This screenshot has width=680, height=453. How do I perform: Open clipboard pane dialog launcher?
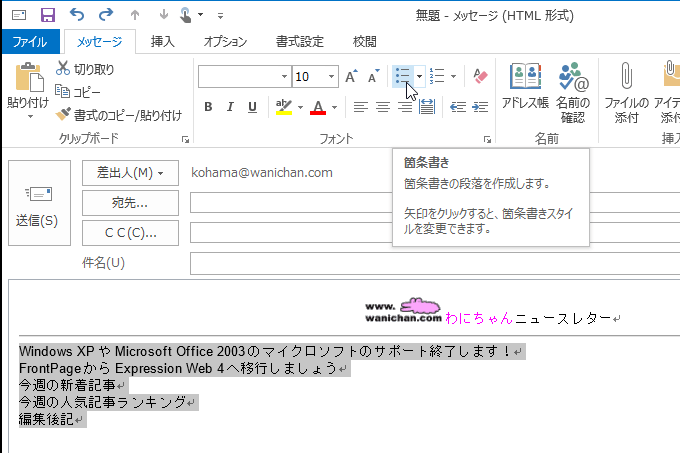coord(185,139)
